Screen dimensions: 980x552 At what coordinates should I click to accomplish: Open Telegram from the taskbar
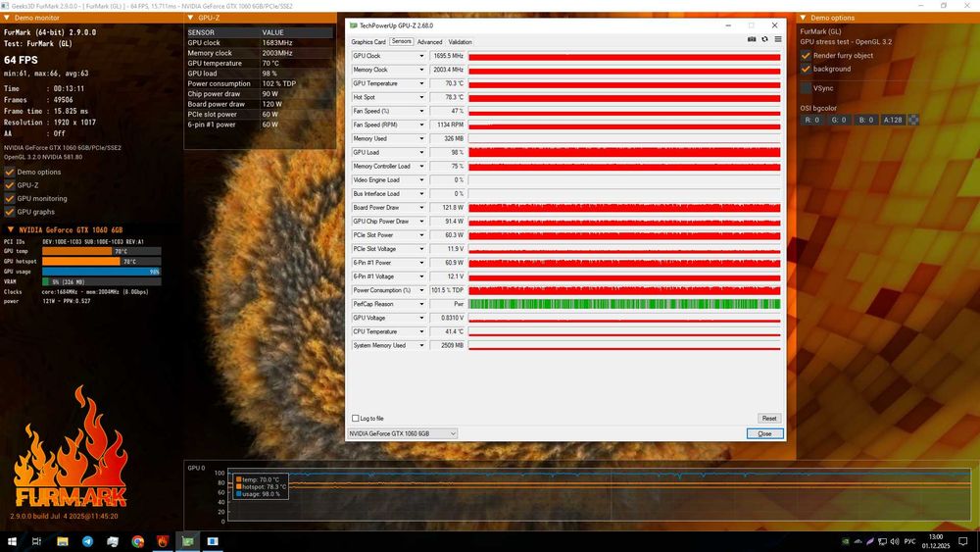point(87,541)
